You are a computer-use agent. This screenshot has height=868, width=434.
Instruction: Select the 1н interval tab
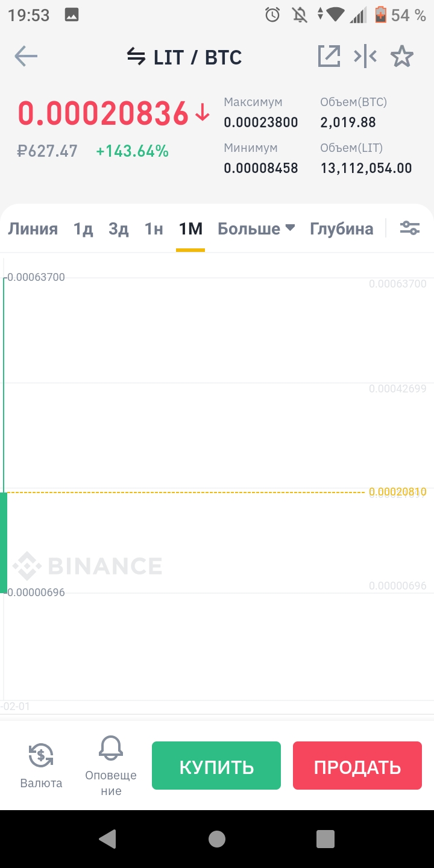tap(154, 229)
